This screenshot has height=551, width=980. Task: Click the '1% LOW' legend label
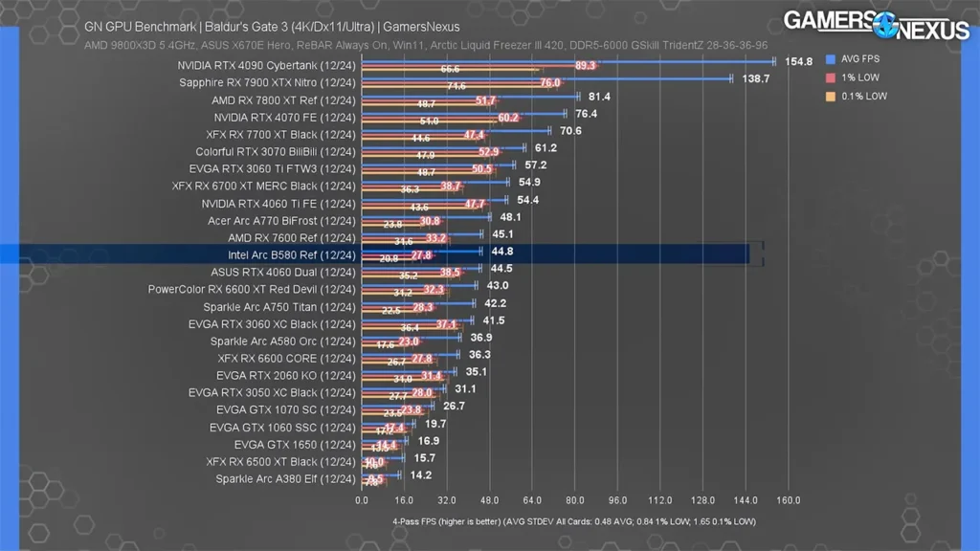[x=860, y=77]
